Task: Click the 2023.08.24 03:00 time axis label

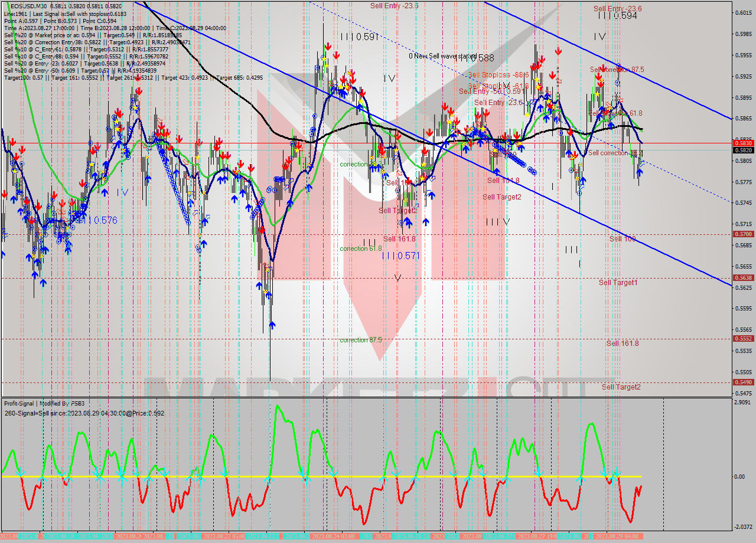Action: tap(333, 536)
